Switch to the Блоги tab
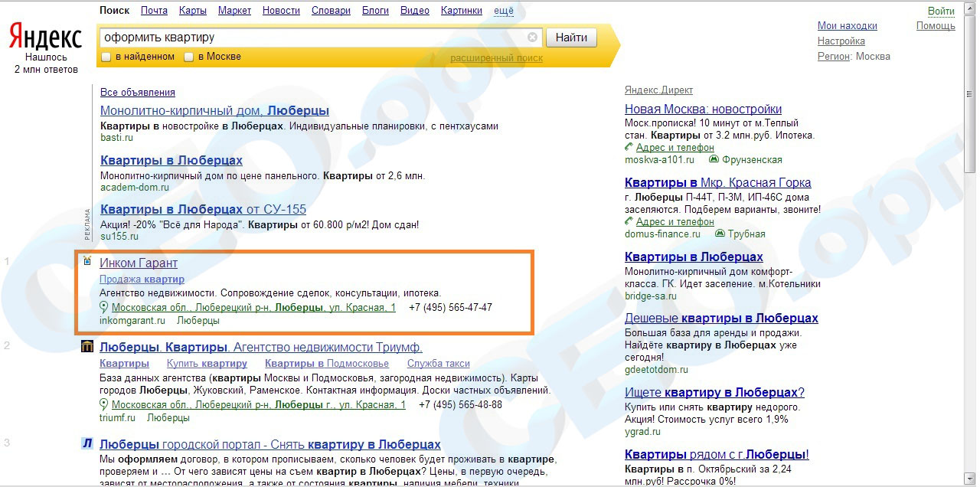The image size is (980, 487). [375, 11]
